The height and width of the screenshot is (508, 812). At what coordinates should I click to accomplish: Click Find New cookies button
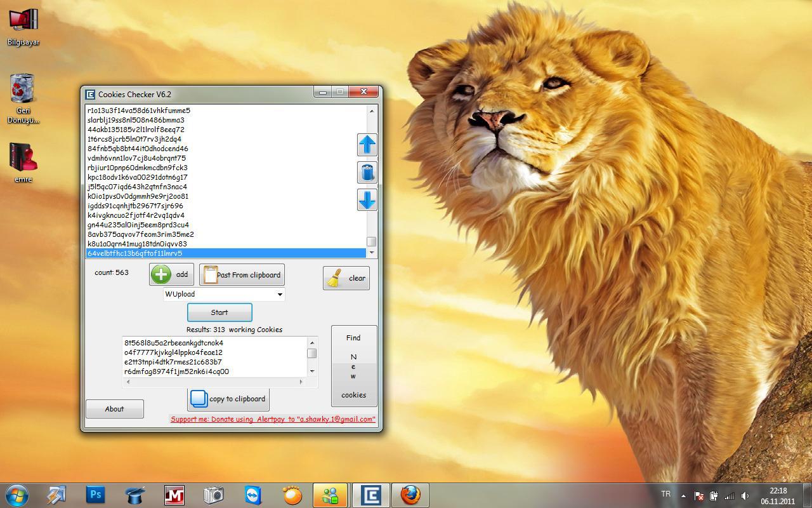[x=354, y=366]
